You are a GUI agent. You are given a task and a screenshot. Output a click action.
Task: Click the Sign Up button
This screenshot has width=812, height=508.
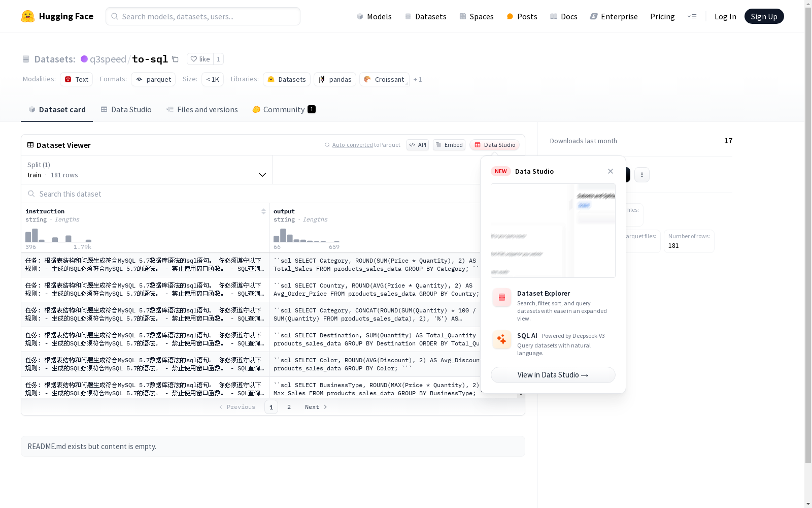pos(764,16)
